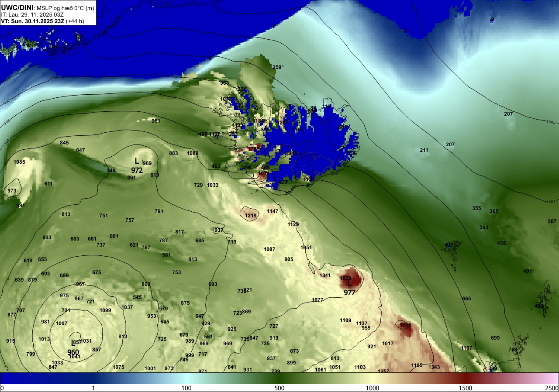The image size is (559, 392).
Task: Click the 845 value in upper left
Action: (64, 143)
